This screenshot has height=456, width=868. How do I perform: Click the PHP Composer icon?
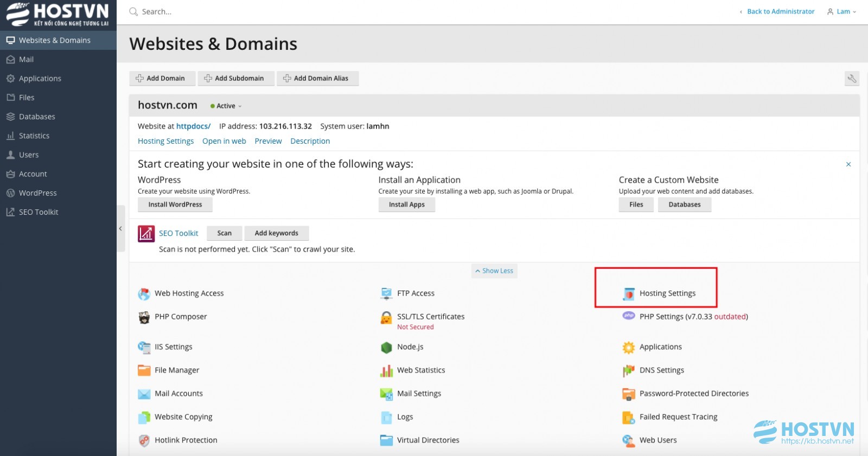click(144, 317)
